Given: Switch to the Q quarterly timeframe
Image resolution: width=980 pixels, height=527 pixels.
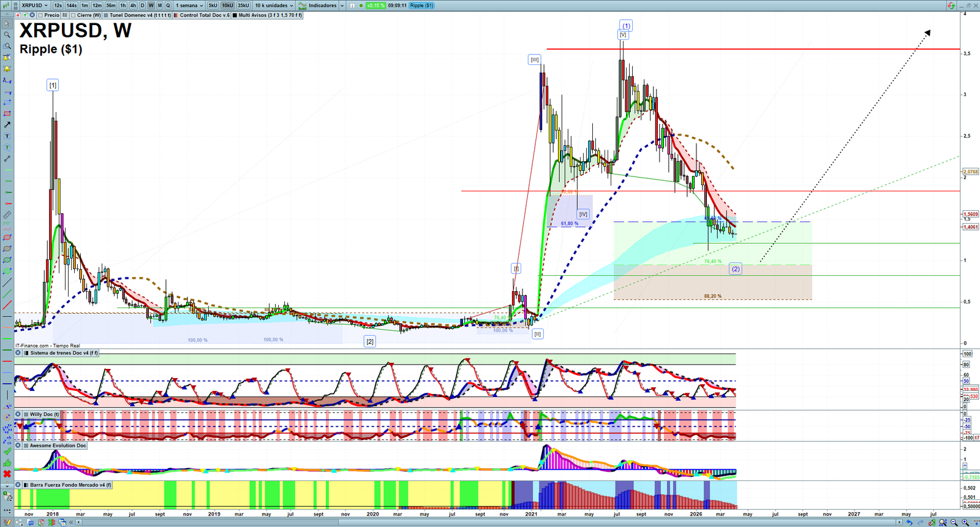Looking at the screenshot, I should [x=168, y=6].
